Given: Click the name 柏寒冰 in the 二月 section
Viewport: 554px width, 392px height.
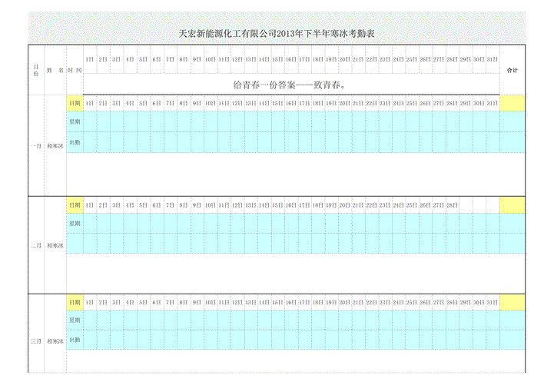Looking at the screenshot, I should (55, 245).
